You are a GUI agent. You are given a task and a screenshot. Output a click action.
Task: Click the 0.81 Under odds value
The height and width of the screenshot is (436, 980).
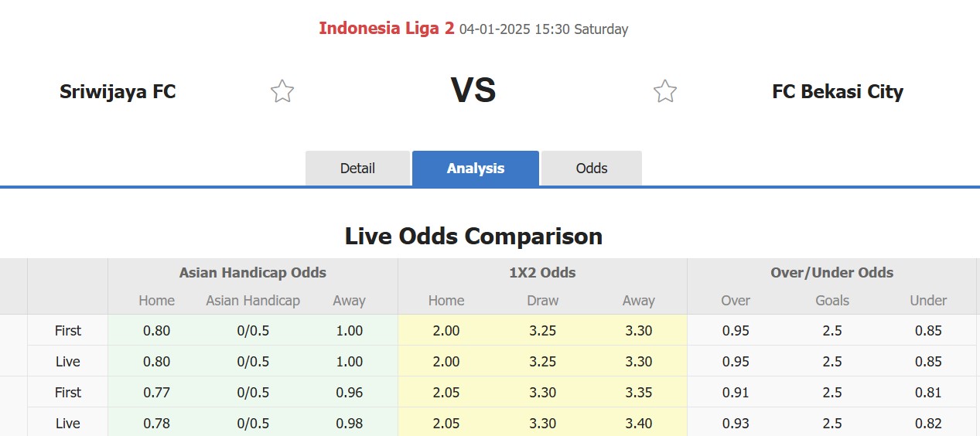(928, 393)
